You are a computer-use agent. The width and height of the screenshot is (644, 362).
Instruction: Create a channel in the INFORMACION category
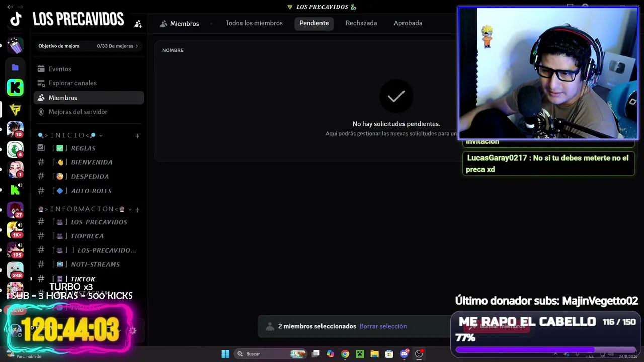coord(137,209)
